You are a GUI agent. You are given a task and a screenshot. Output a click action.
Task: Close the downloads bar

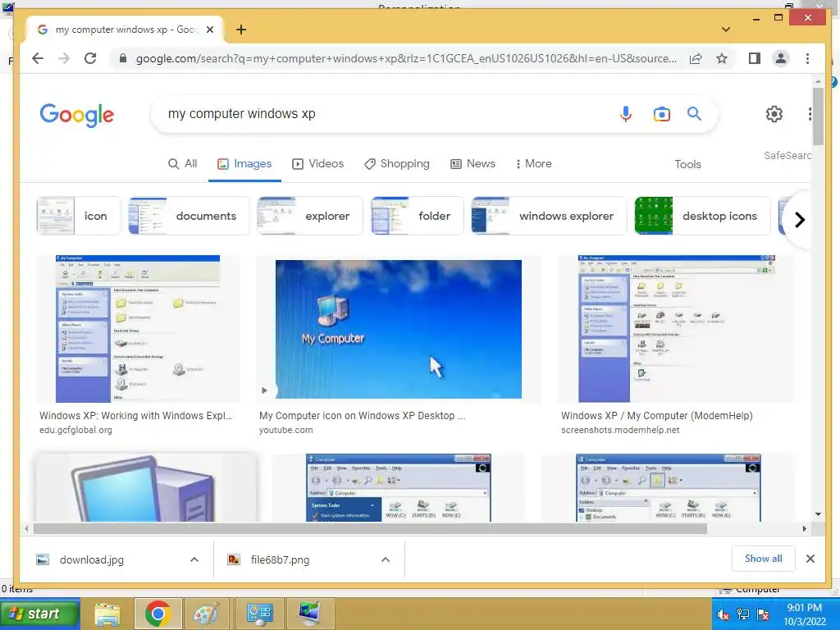[810, 559]
